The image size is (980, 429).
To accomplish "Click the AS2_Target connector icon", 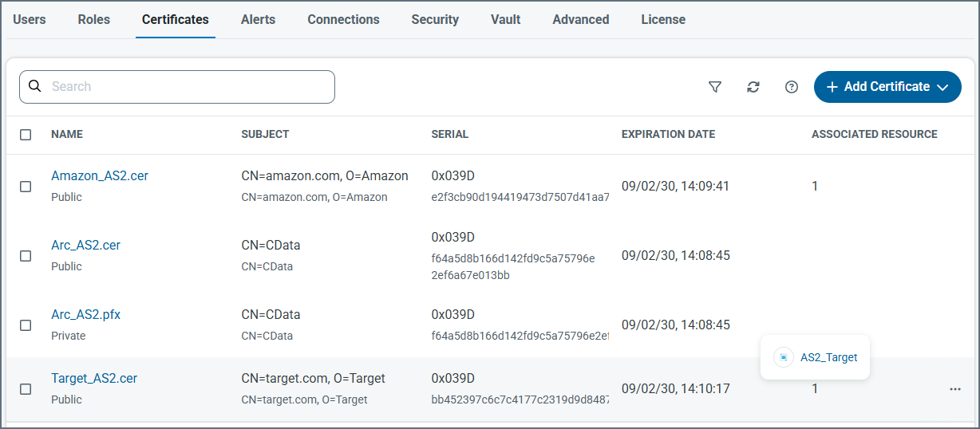I will pos(784,357).
